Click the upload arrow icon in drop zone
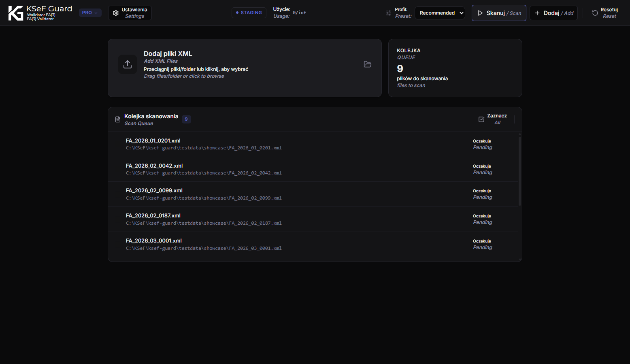 coord(128,64)
